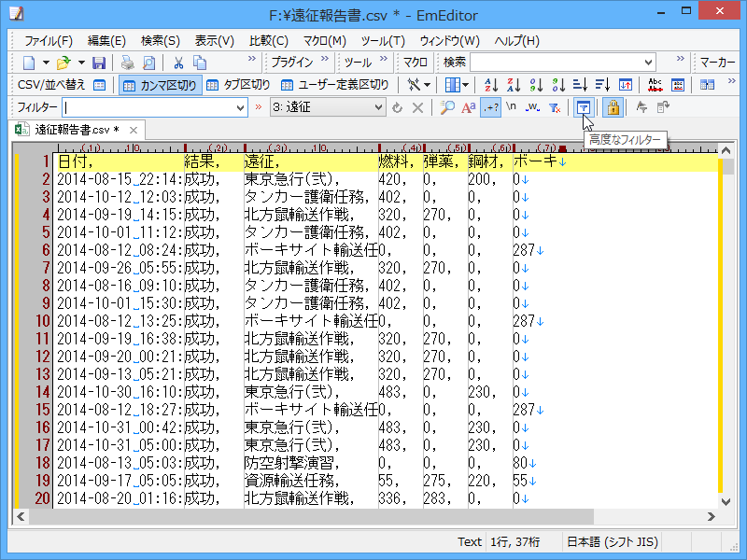Screen dimensions: 747x560
Task: Sort numbers descending (large to small)
Action: 558,85
